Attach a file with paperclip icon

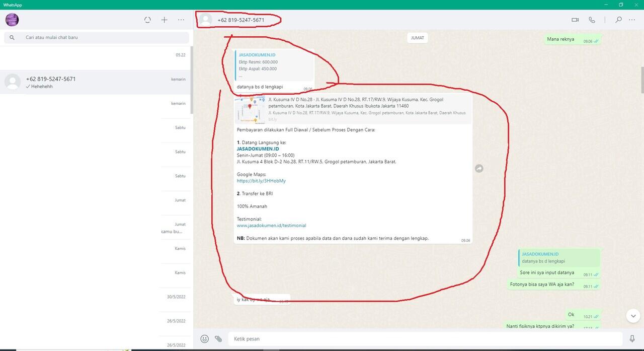tap(218, 339)
